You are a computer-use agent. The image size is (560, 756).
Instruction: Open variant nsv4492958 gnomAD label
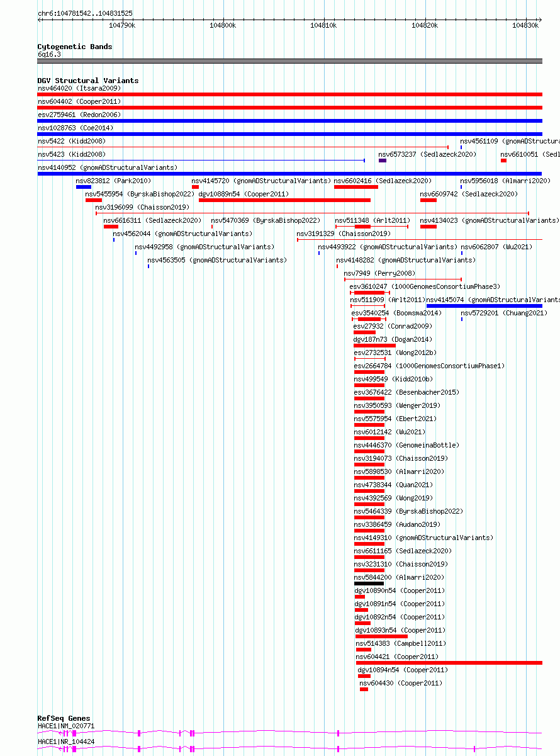204,247
